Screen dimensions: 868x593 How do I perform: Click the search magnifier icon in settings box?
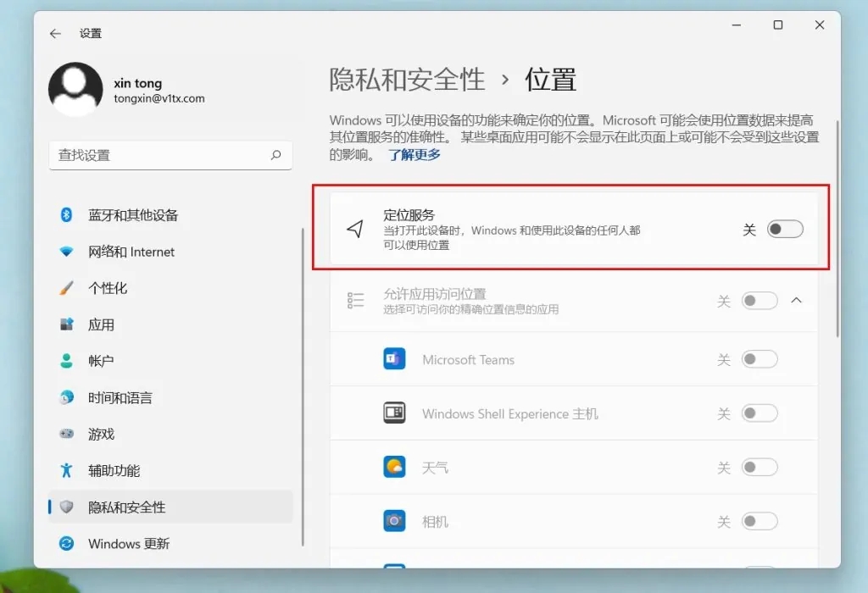coord(275,155)
